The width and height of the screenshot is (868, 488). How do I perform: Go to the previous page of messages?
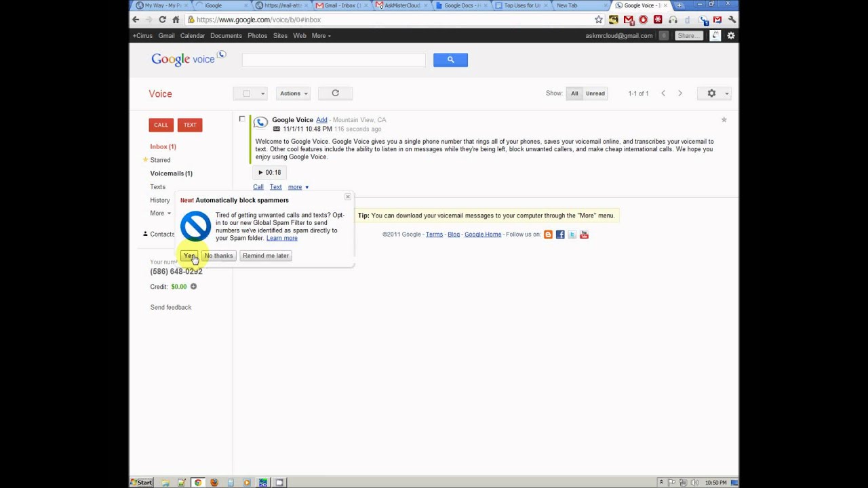(663, 94)
